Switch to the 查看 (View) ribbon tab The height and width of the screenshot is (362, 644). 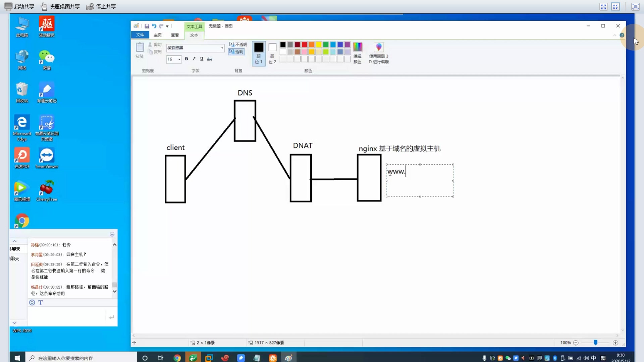coord(175,35)
